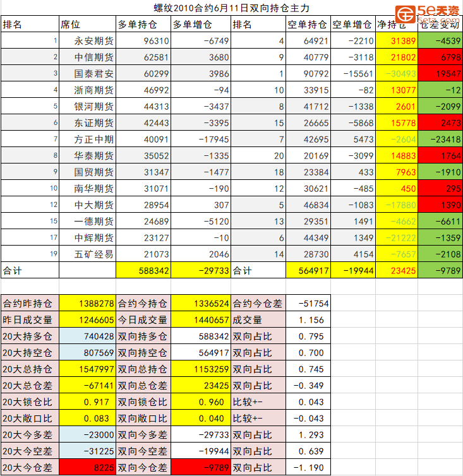The height and width of the screenshot is (476, 463).
Task: Select 20大锁仓比 value 0.917
Action: 88,402
